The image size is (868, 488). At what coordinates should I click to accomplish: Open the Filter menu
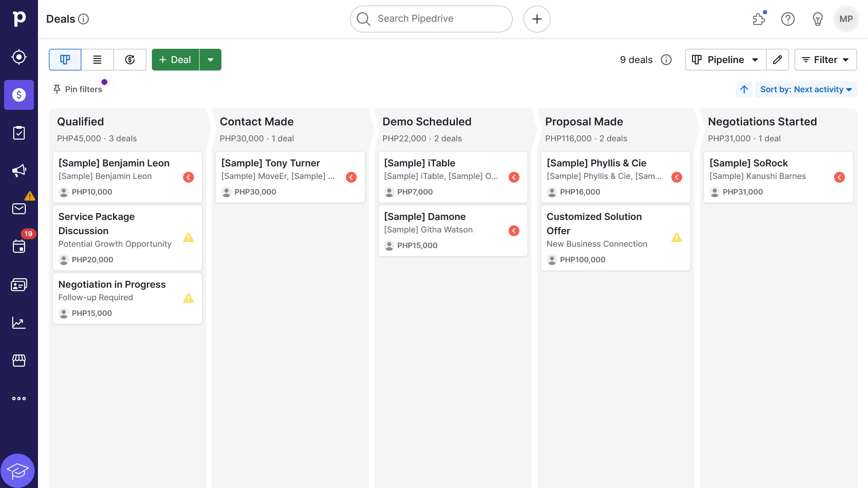click(x=825, y=60)
